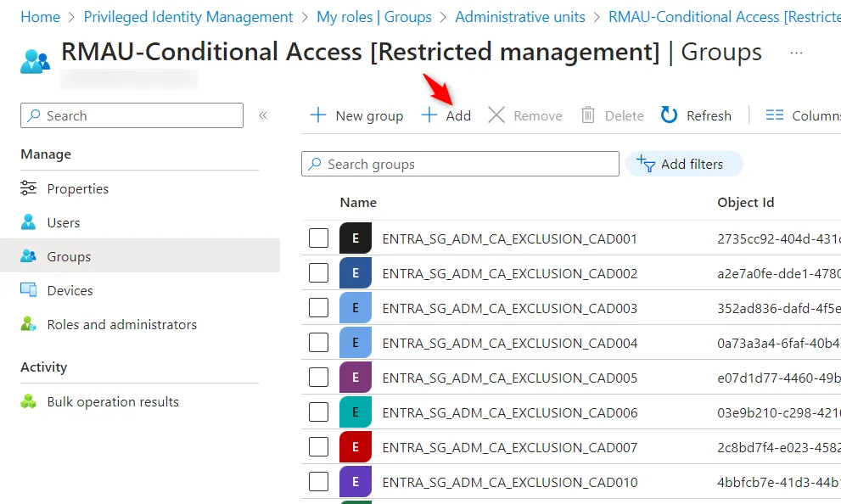Screen dimensions: 841x504
Task: Check the box for ENTRA_SG_ADM_CA_EXCLUSION_CAD001
Action: point(319,238)
